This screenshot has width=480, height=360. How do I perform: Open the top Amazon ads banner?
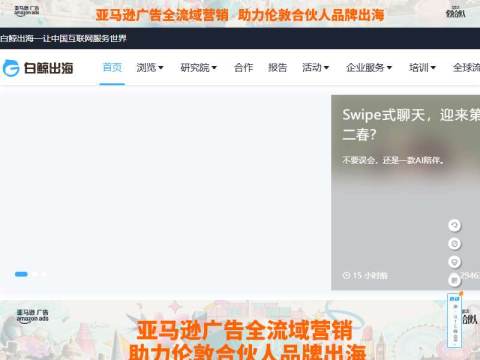coord(240,14)
